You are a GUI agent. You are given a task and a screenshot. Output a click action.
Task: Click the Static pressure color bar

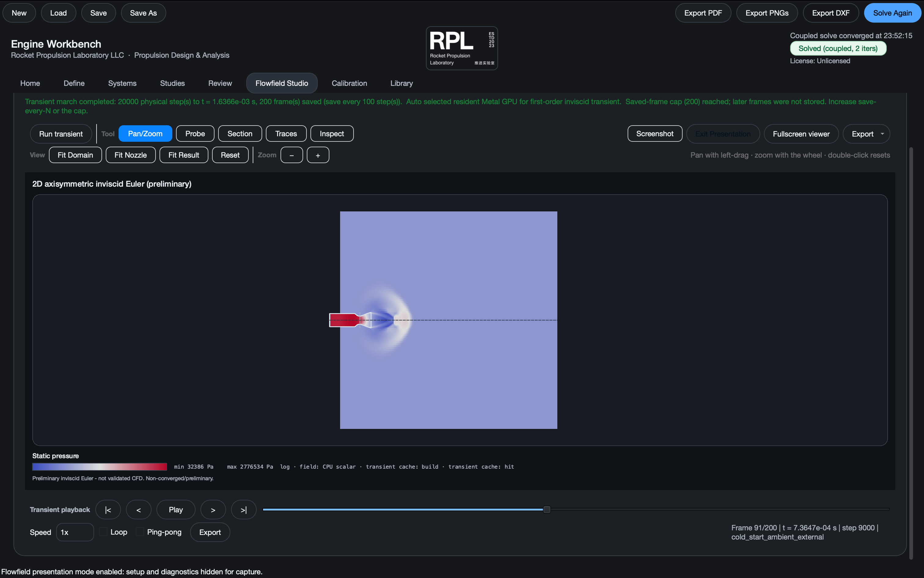point(99,466)
